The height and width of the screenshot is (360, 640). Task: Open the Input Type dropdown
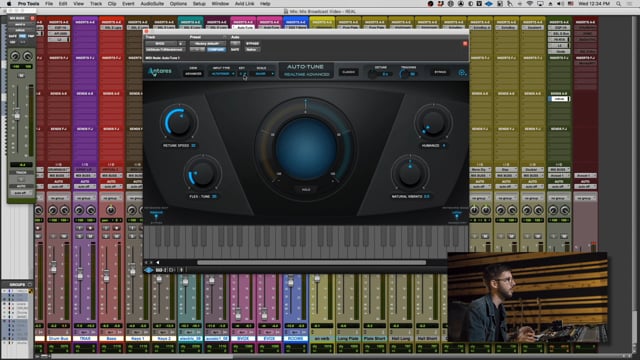pos(222,74)
